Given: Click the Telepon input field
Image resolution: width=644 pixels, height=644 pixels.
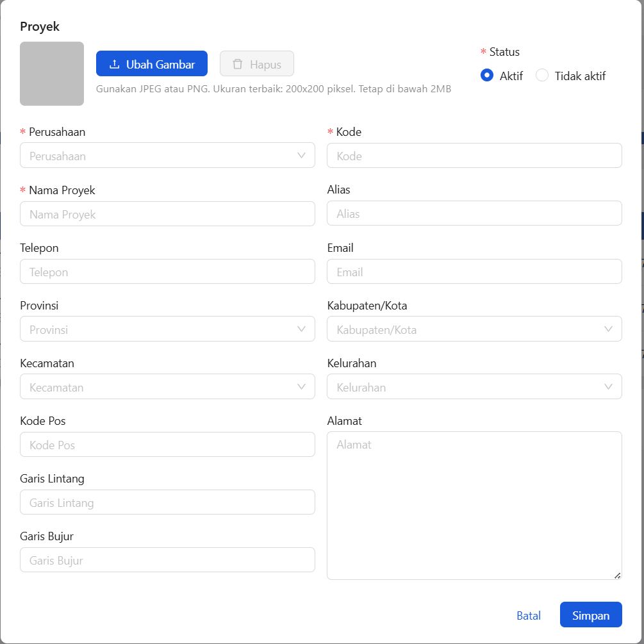Looking at the screenshot, I should 167,272.
